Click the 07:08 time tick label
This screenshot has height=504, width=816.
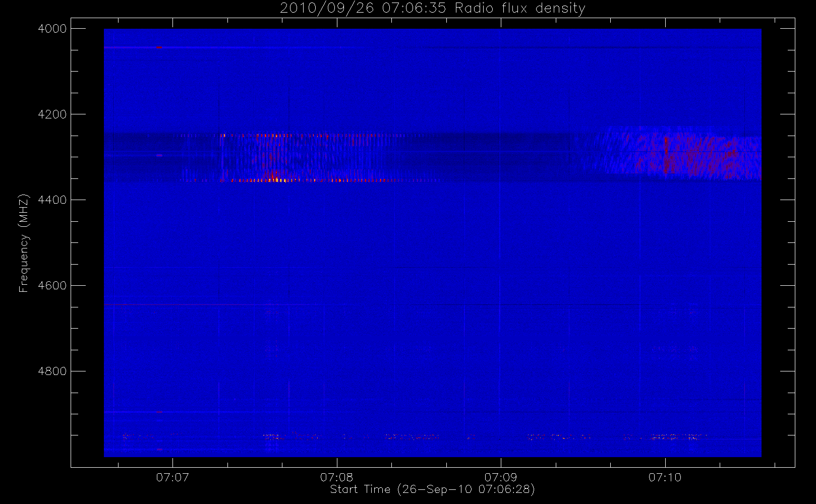[x=337, y=477]
